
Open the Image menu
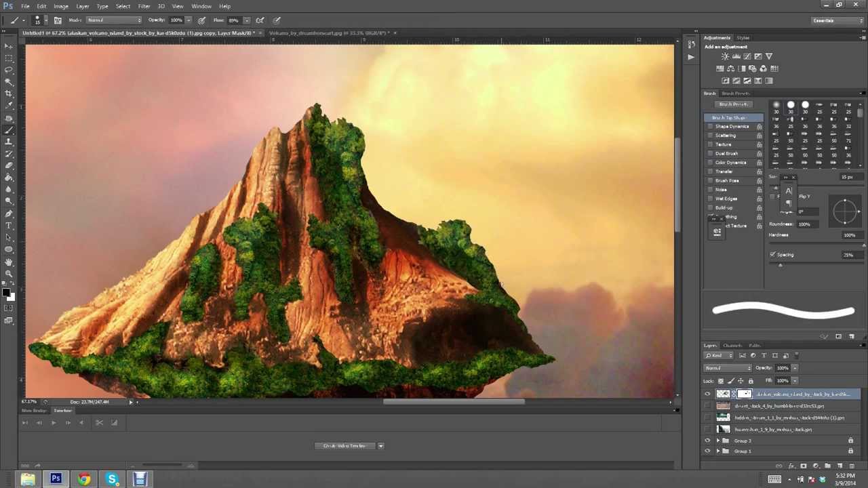[x=61, y=6]
